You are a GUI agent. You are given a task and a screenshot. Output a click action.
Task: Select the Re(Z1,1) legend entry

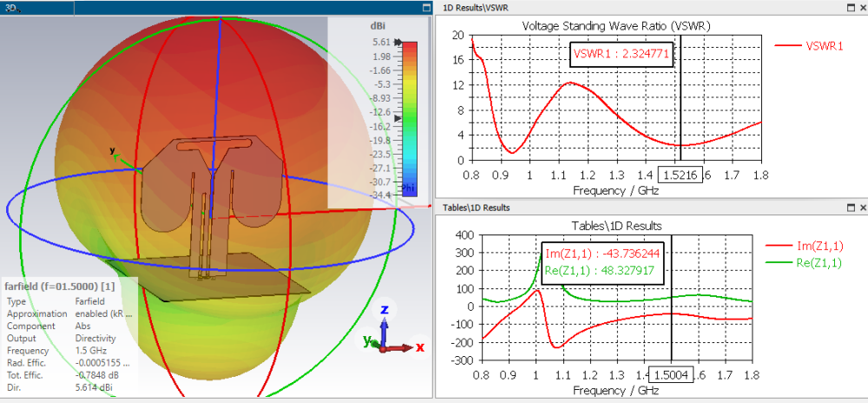coord(804,263)
